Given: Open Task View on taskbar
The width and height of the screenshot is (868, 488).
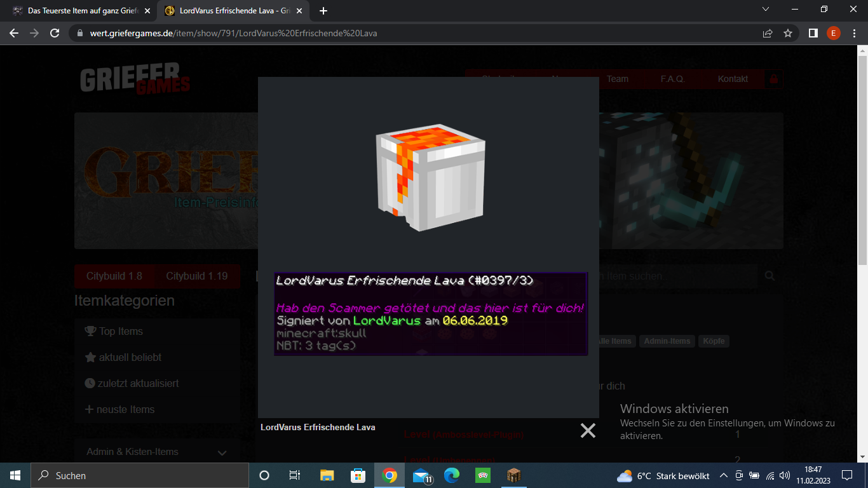Looking at the screenshot, I should coord(295,475).
